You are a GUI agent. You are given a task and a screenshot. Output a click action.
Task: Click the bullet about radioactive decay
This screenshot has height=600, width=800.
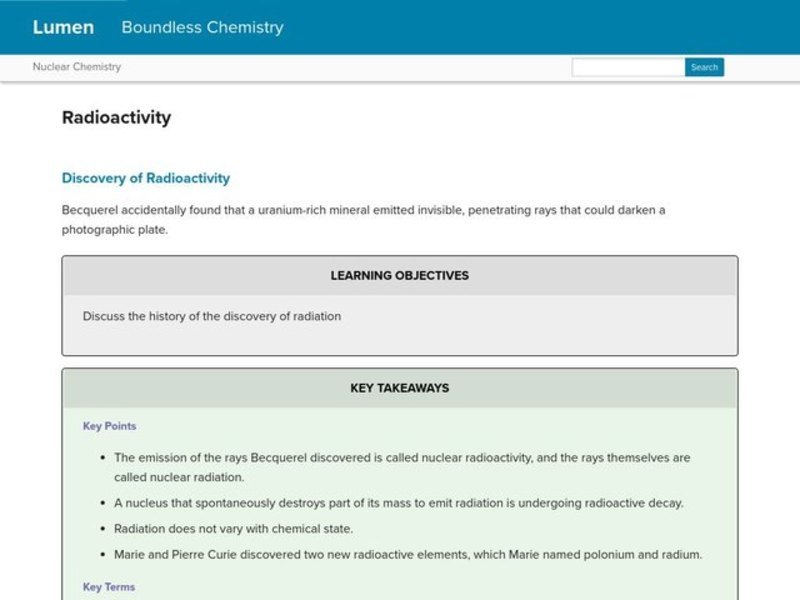point(398,503)
